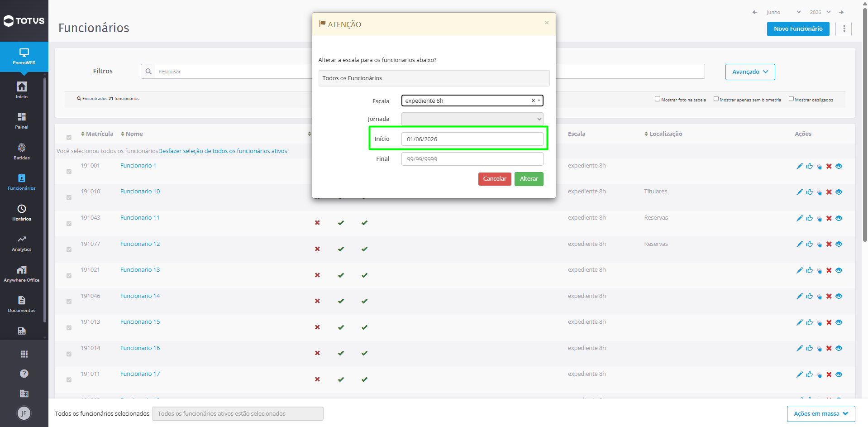Click Todos os Funcionários field in dialog
The width and height of the screenshot is (868, 427).
tap(434, 78)
